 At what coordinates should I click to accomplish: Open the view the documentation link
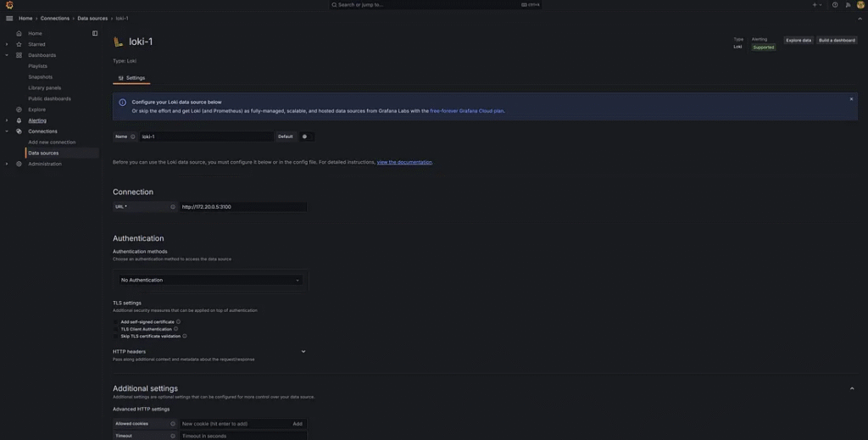[x=404, y=162]
